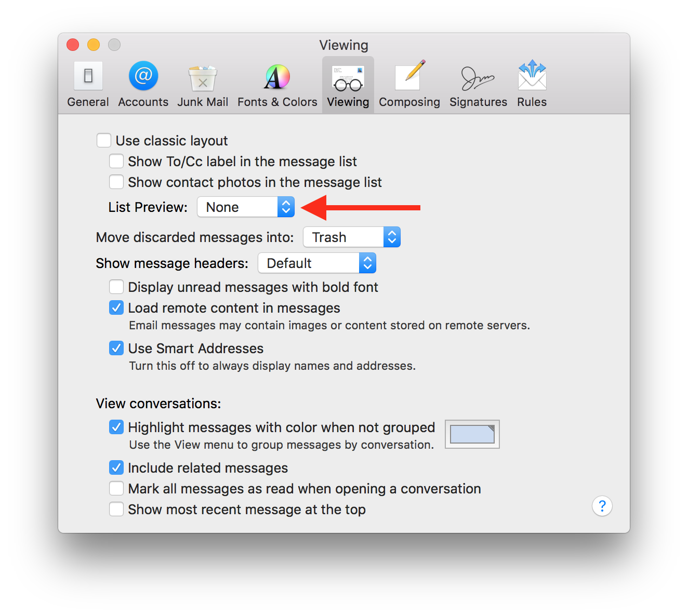Open the Accounts @ icon
Viewport: 688px width, 616px height.
tap(143, 76)
